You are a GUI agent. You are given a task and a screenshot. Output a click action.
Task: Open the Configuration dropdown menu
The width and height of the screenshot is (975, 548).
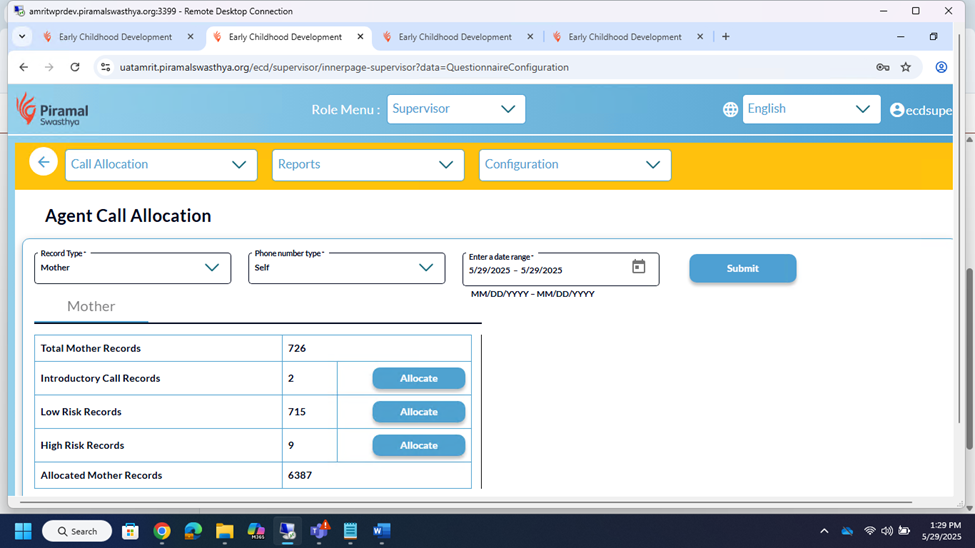(x=574, y=165)
